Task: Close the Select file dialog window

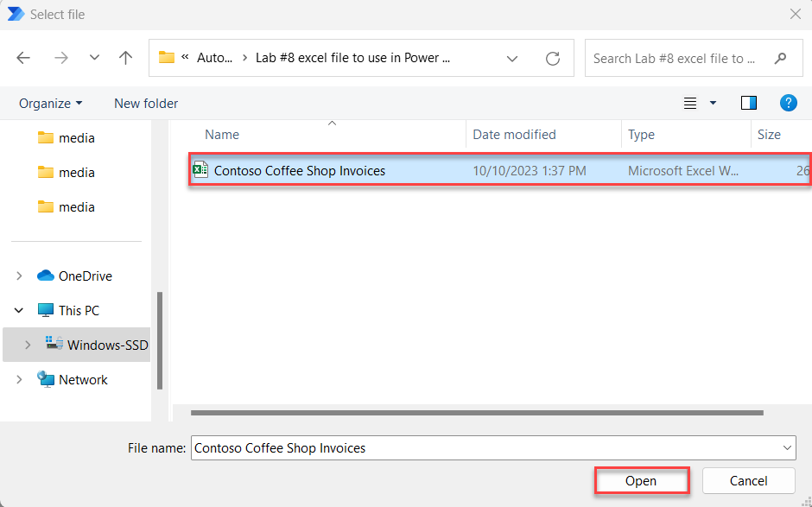Action: coord(796,14)
